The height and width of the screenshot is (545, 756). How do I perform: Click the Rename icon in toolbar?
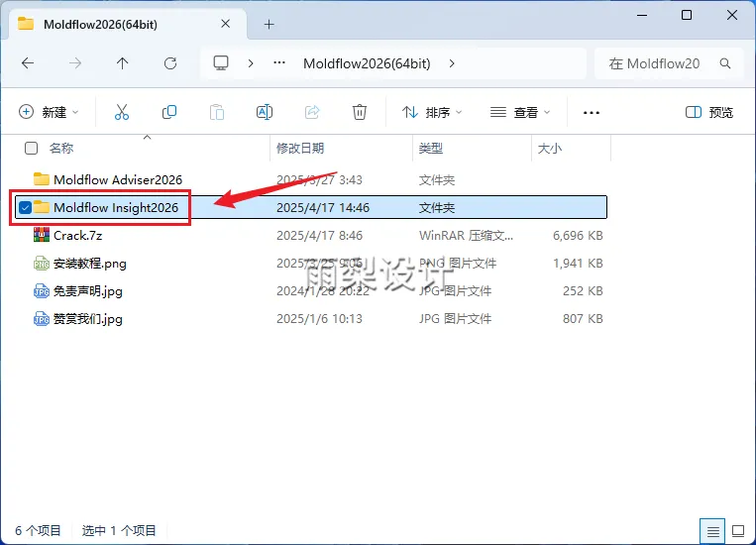(x=265, y=112)
